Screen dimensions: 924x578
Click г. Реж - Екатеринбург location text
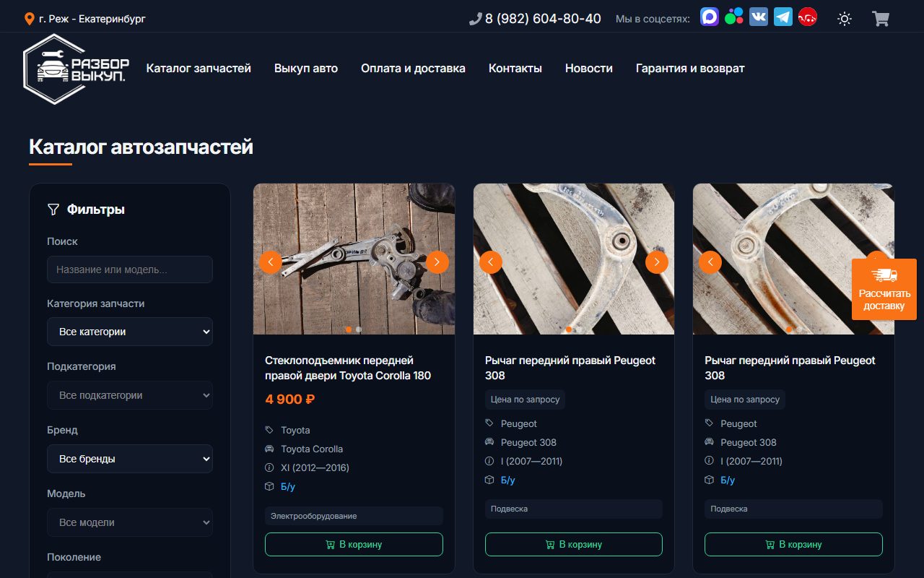(x=92, y=19)
